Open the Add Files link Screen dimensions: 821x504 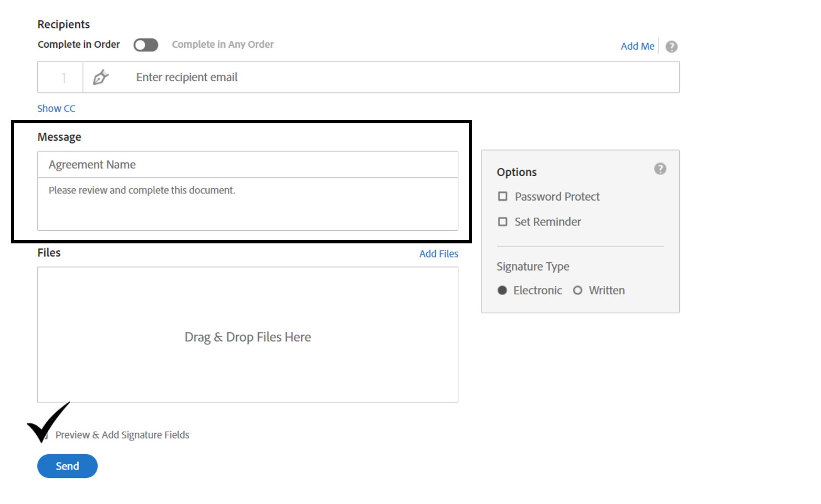coord(438,254)
